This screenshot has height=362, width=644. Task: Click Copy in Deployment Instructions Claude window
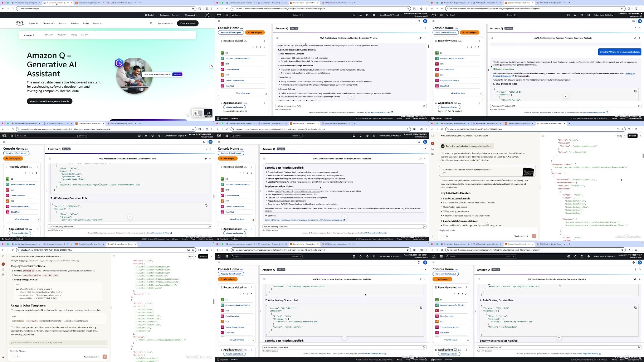pos(190,256)
